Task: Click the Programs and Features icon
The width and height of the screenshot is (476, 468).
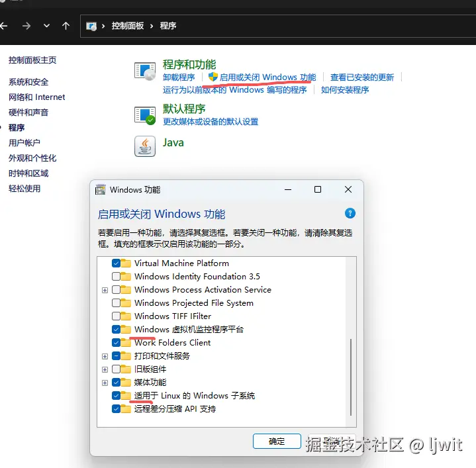Action: click(145, 71)
